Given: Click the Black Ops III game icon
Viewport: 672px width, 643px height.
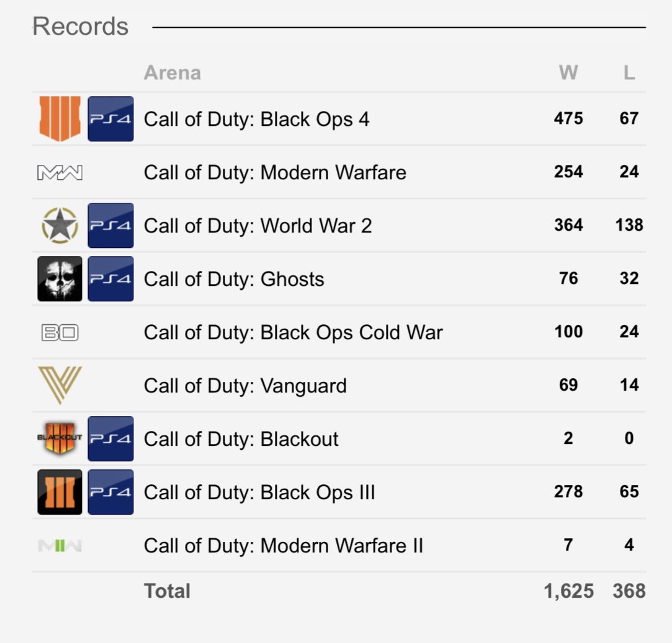Looking at the screenshot, I should pyautogui.click(x=60, y=492).
